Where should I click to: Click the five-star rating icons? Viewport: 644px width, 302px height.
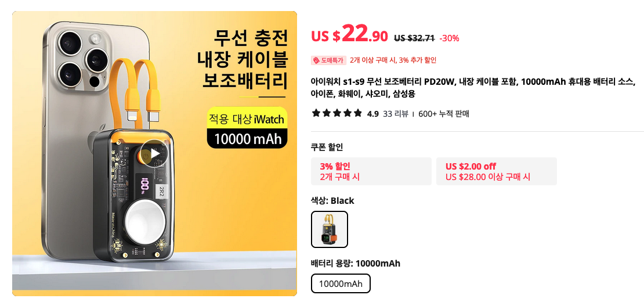point(337,113)
